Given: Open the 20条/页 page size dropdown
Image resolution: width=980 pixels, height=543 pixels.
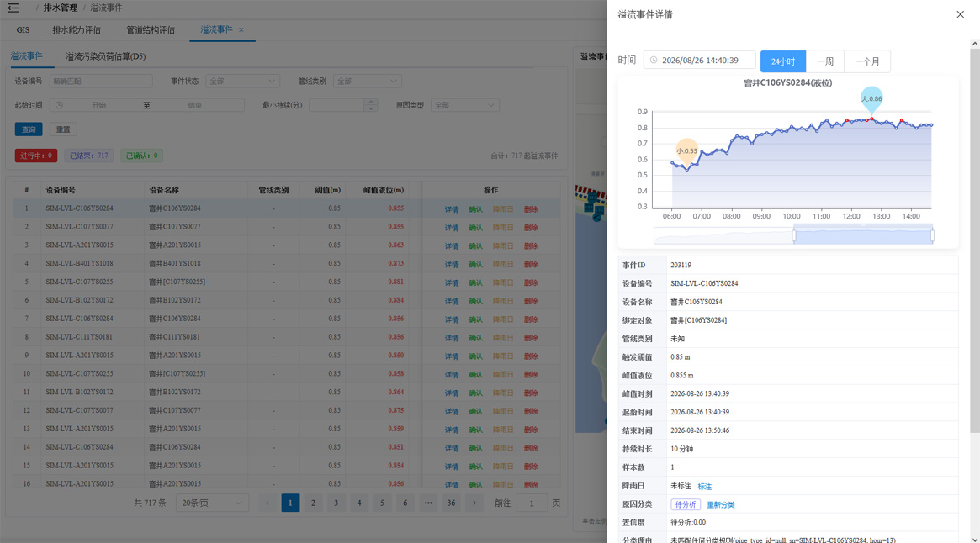Looking at the screenshot, I should (x=212, y=503).
